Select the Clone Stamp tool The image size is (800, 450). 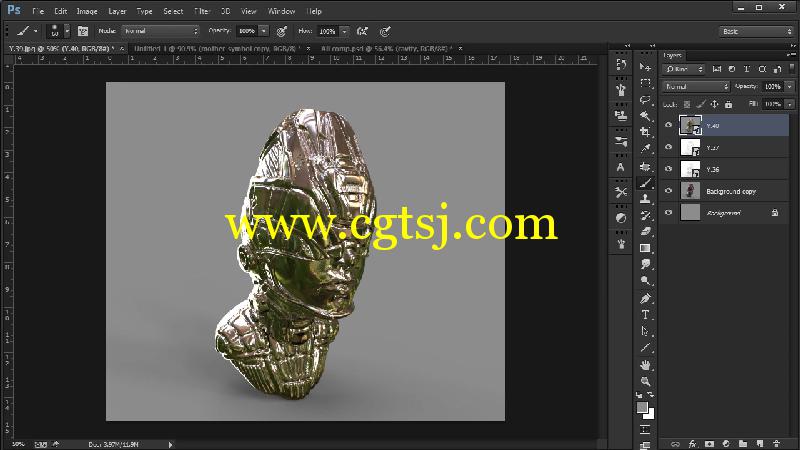645,199
